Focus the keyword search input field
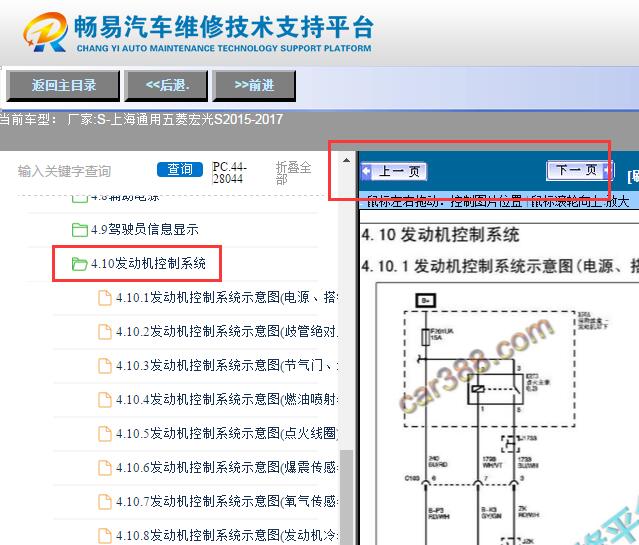This screenshot has width=639, height=545. coord(84,171)
